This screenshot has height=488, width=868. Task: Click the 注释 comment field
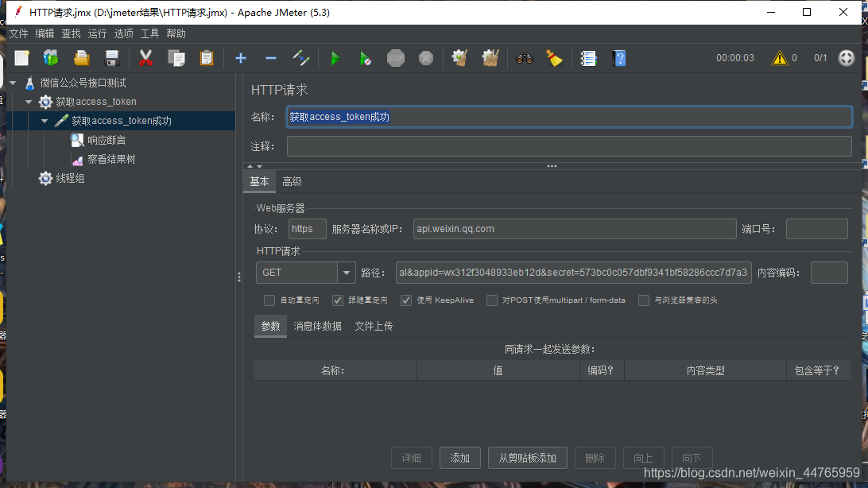569,146
